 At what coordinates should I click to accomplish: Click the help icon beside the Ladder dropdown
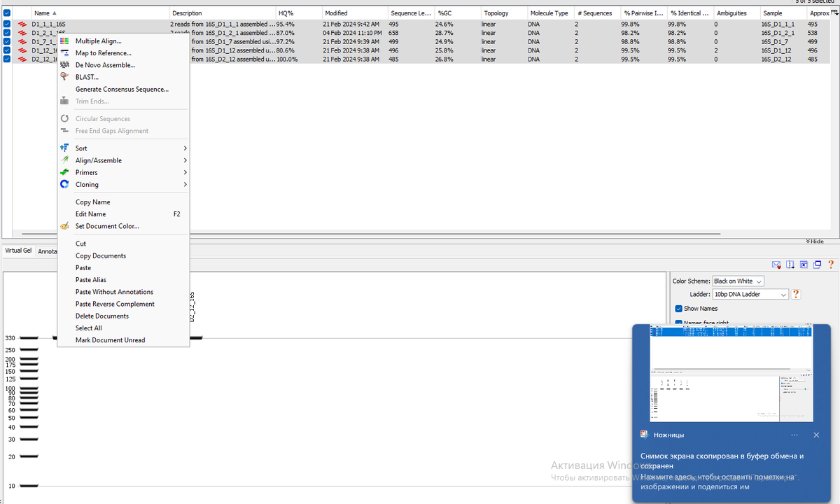point(796,295)
